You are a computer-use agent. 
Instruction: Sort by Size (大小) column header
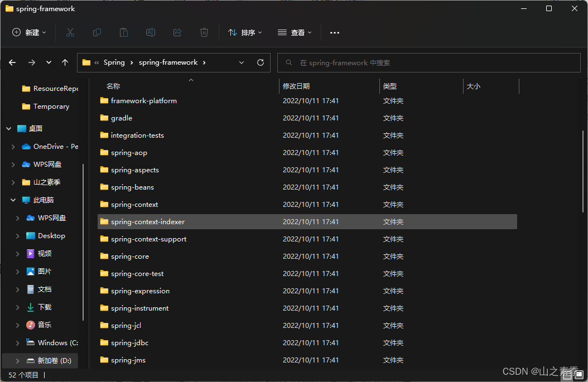(x=473, y=86)
